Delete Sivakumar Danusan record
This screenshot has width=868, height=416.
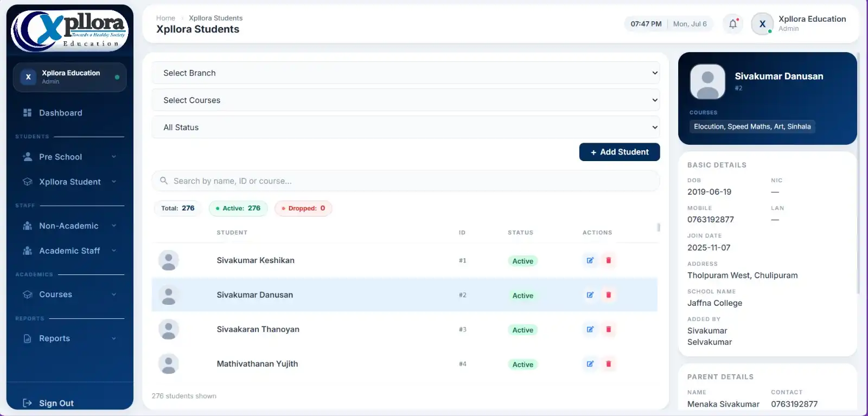609,295
